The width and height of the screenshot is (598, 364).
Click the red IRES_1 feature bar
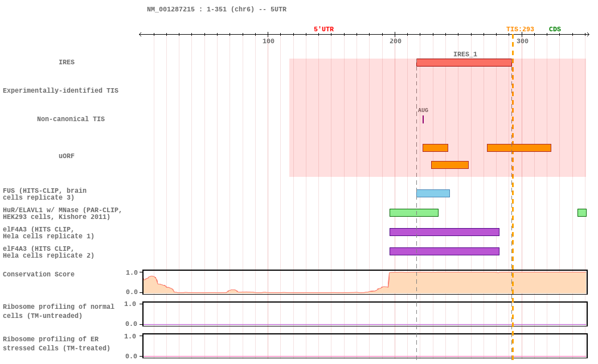(x=464, y=63)
